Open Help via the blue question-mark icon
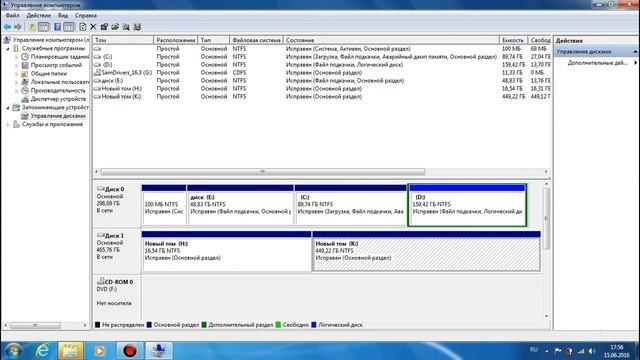Image resolution: width=640 pixels, height=360 pixels. pyautogui.click(x=58, y=27)
